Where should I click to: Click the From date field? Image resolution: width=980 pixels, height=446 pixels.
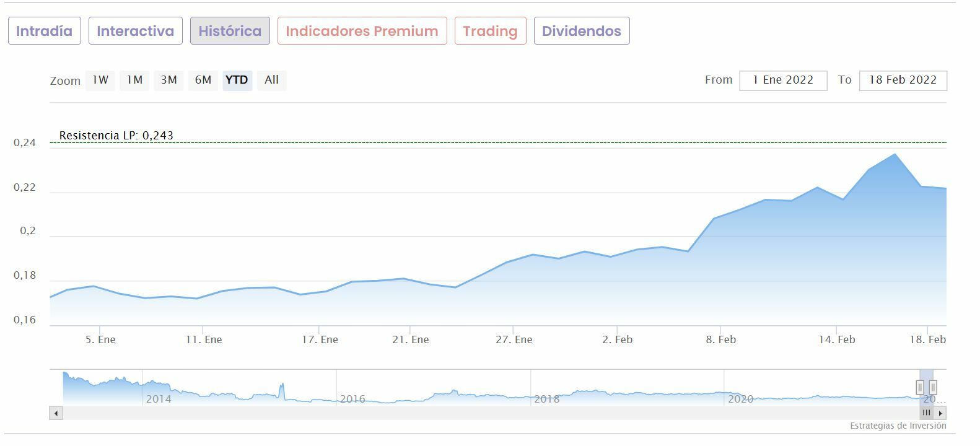pyautogui.click(x=783, y=81)
